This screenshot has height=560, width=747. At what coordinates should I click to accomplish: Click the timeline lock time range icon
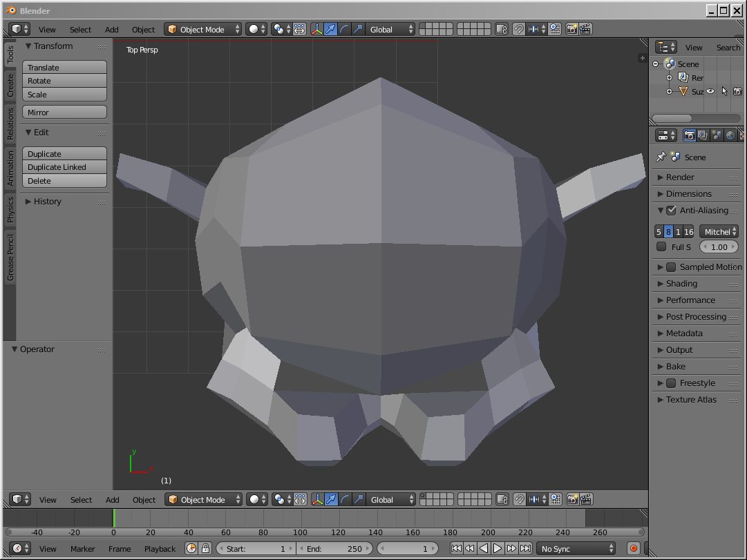pyautogui.click(x=205, y=549)
